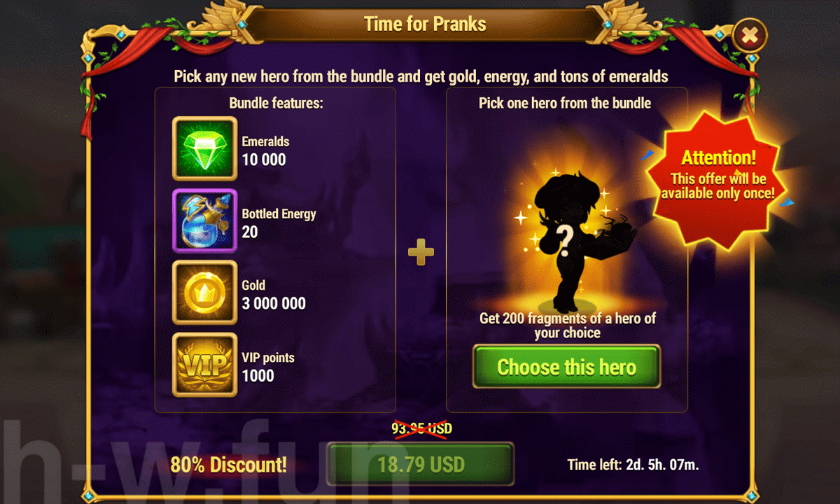Tap the golden plus sign between panels
Viewport: 840px width, 504px height.
(x=421, y=252)
